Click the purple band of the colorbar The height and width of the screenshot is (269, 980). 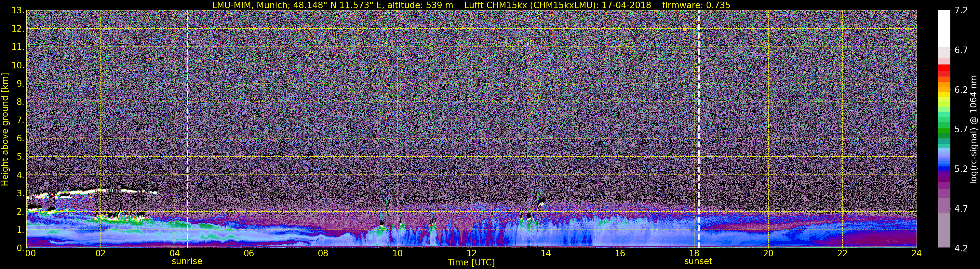[944, 179]
